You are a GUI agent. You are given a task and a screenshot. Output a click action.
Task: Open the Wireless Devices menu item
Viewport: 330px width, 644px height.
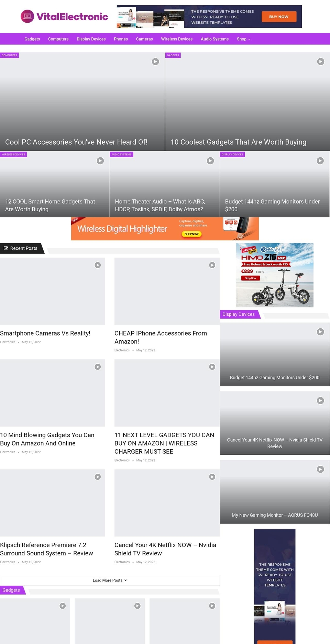point(177,39)
